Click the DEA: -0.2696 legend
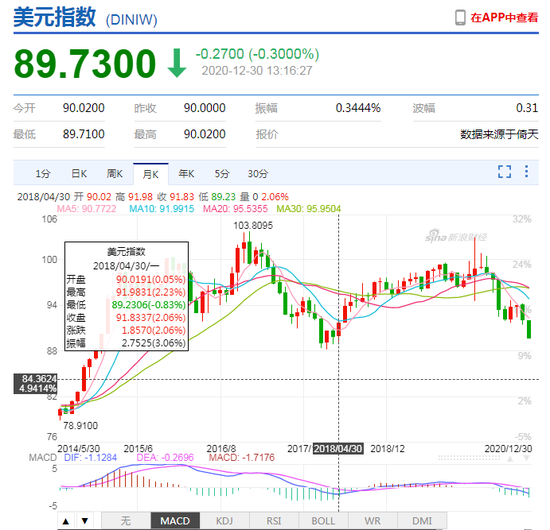This screenshot has width=550, height=530. (x=165, y=457)
